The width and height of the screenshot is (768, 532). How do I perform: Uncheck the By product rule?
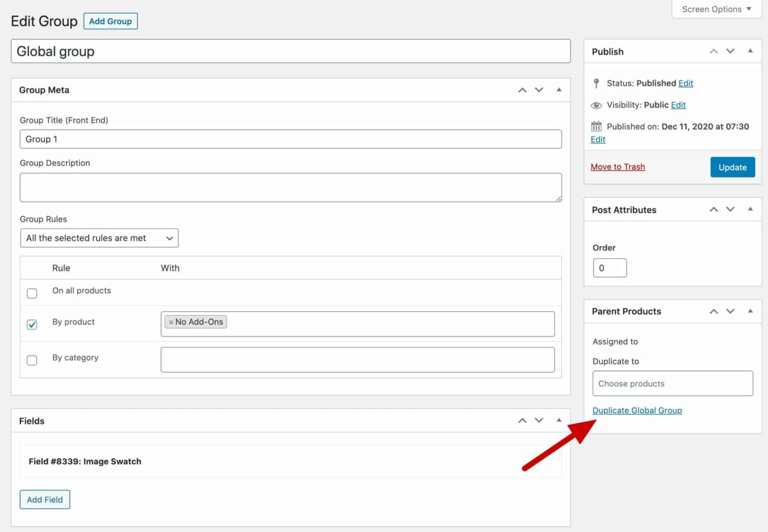pos(32,325)
